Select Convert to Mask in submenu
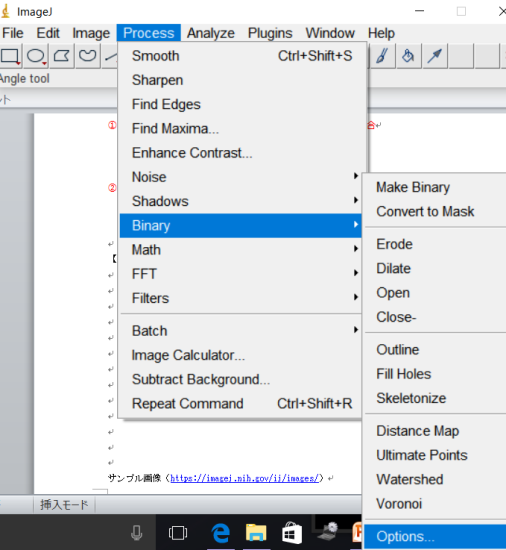Screen dimensions: 506x550 tap(435, 211)
